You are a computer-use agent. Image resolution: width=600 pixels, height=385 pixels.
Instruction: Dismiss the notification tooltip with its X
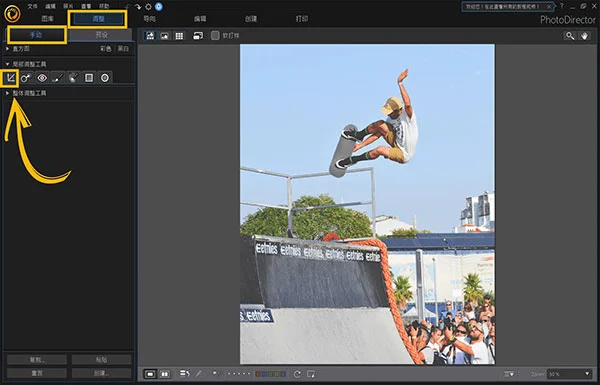(549, 7)
